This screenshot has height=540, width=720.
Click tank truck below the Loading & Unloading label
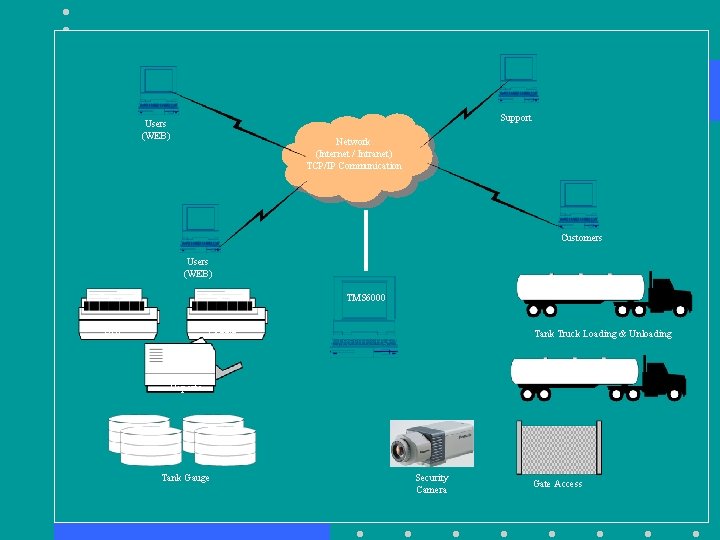point(598,378)
